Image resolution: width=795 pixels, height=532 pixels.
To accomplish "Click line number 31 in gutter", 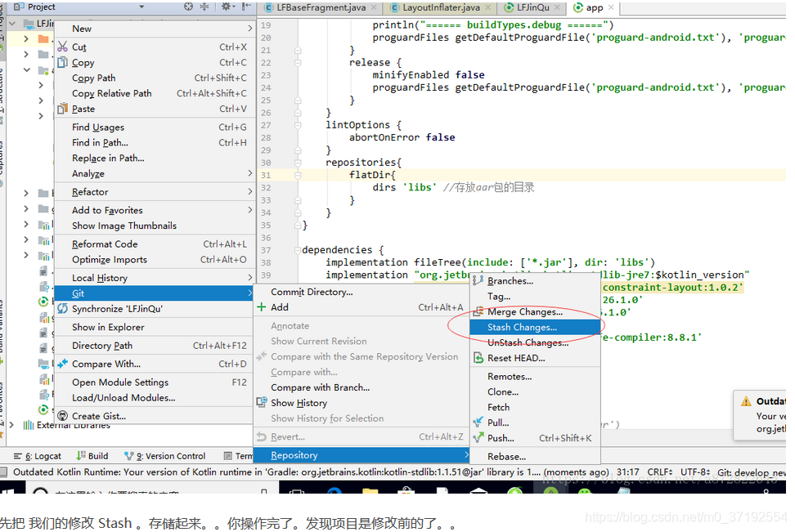I will [266, 175].
